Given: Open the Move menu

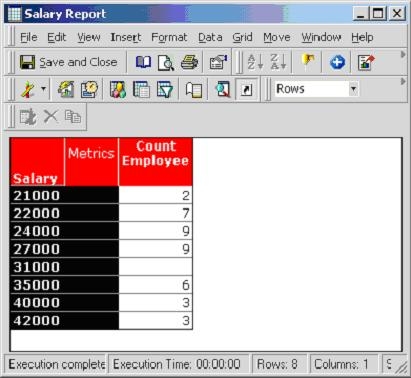Looking at the screenshot, I should point(277,37).
